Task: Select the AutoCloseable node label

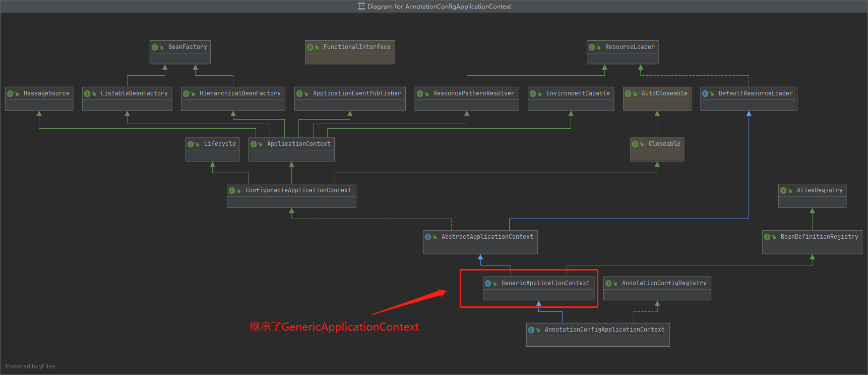Action: tap(664, 93)
